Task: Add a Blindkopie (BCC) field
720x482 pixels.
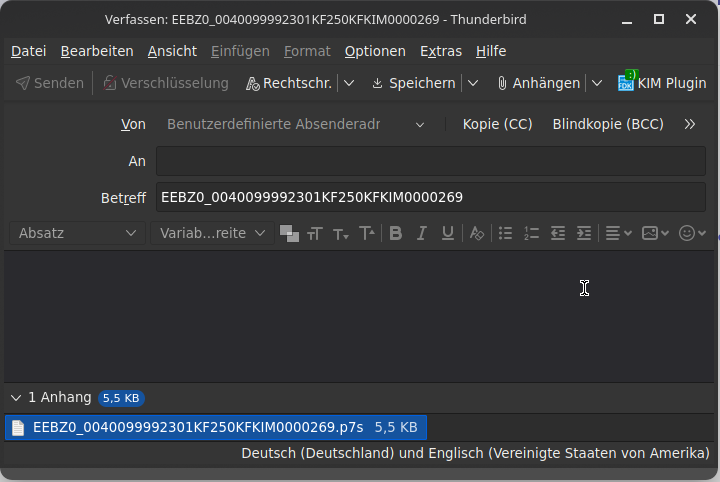Action: (608, 124)
